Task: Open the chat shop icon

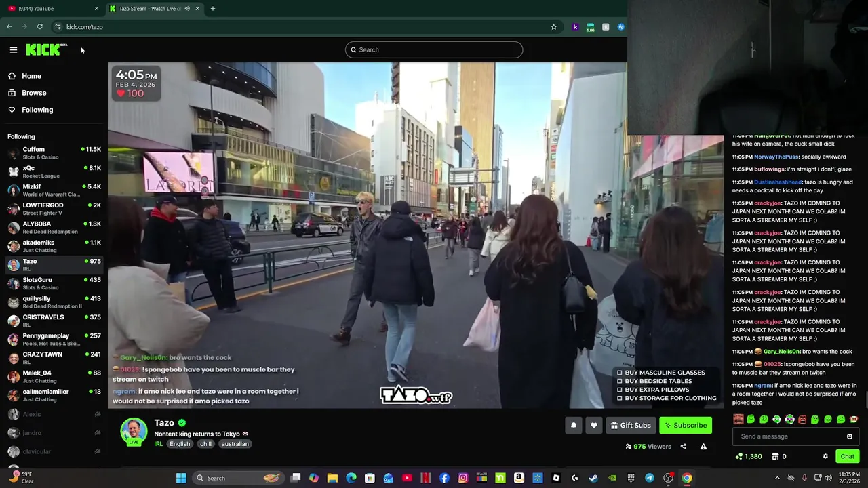Action: pyautogui.click(x=775, y=456)
